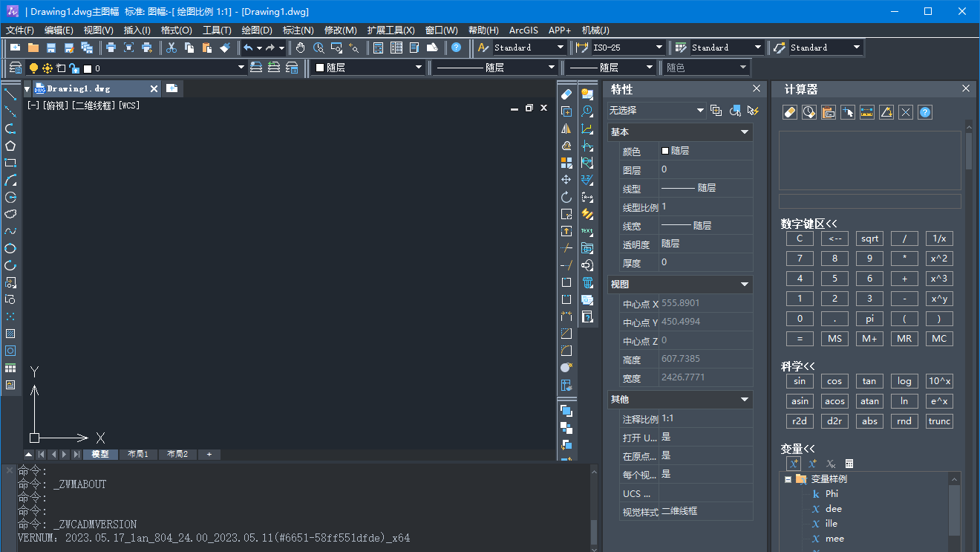Image resolution: width=980 pixels, height=552 pixels.
Task: Click the calculator pi button
Action: pos(869,319)
